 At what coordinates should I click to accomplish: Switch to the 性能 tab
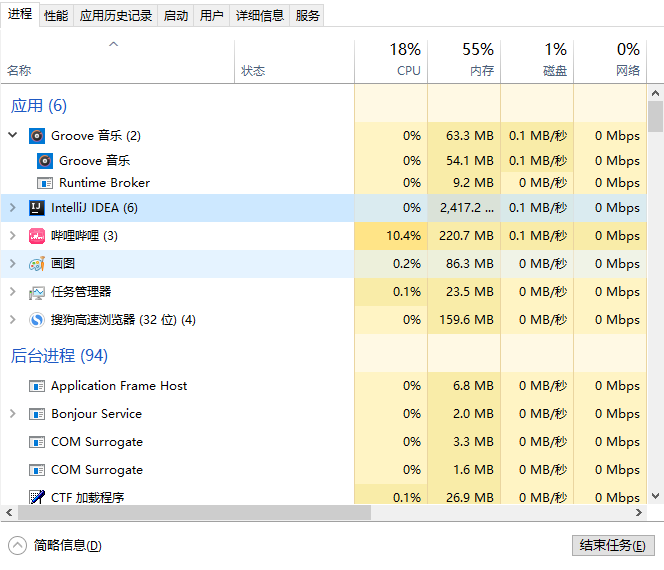[x=56, y=15]
